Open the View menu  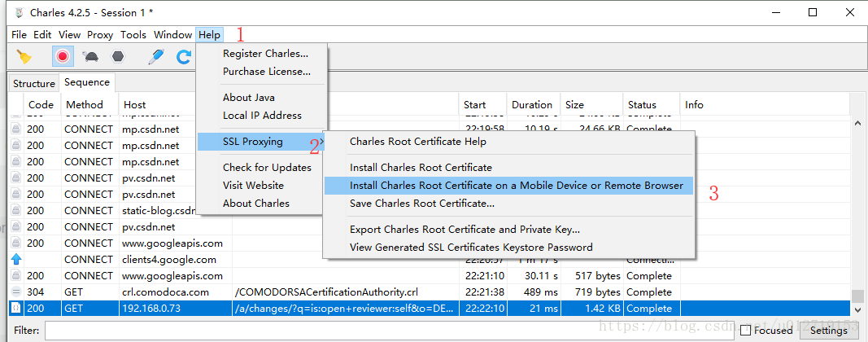tap(70, 35)
